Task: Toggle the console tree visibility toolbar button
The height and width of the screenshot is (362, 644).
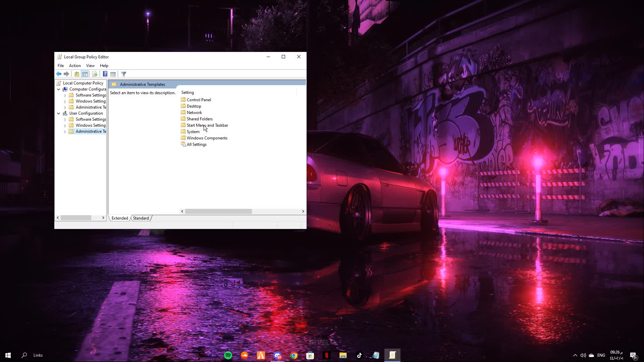Action: 85,74
